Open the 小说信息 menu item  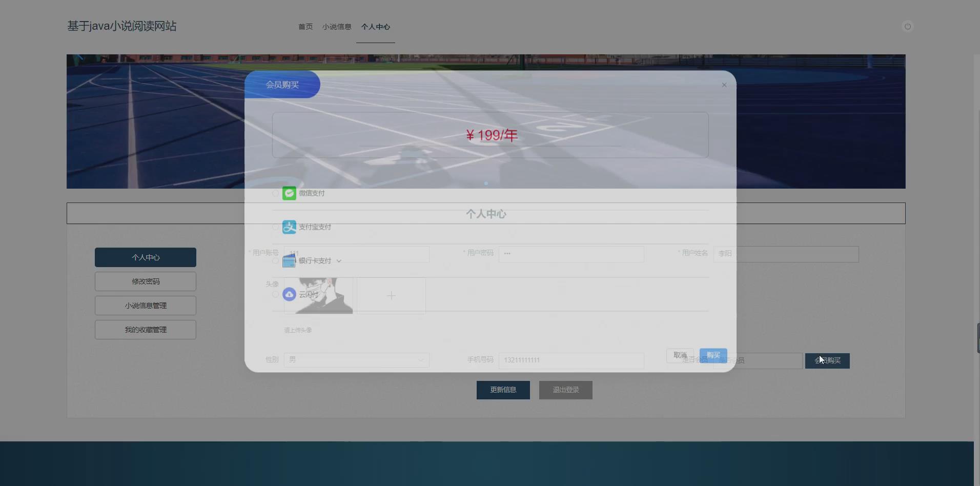(x=336, y=27)
